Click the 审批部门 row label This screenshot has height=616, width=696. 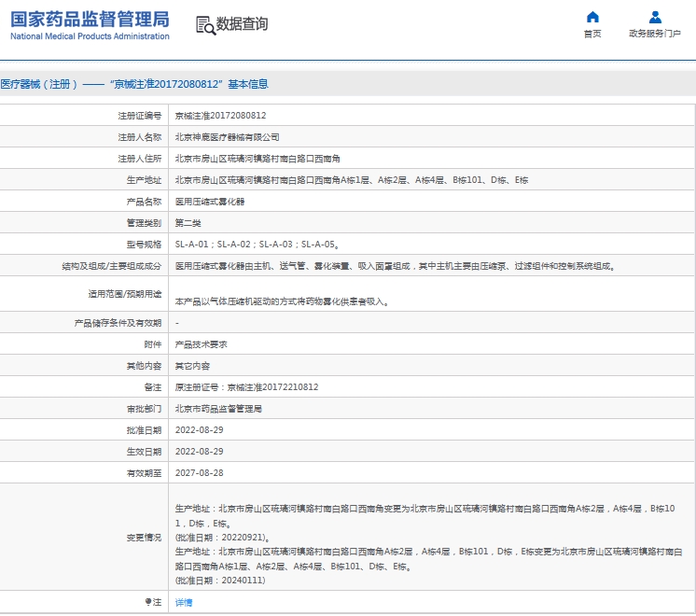pos(145,409)
